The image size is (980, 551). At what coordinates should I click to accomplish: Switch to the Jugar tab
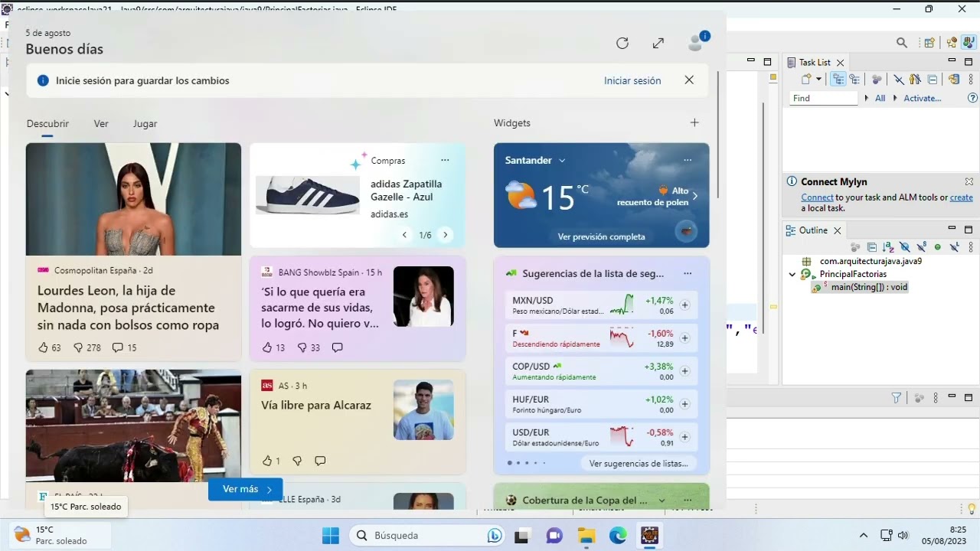point(145,123)
